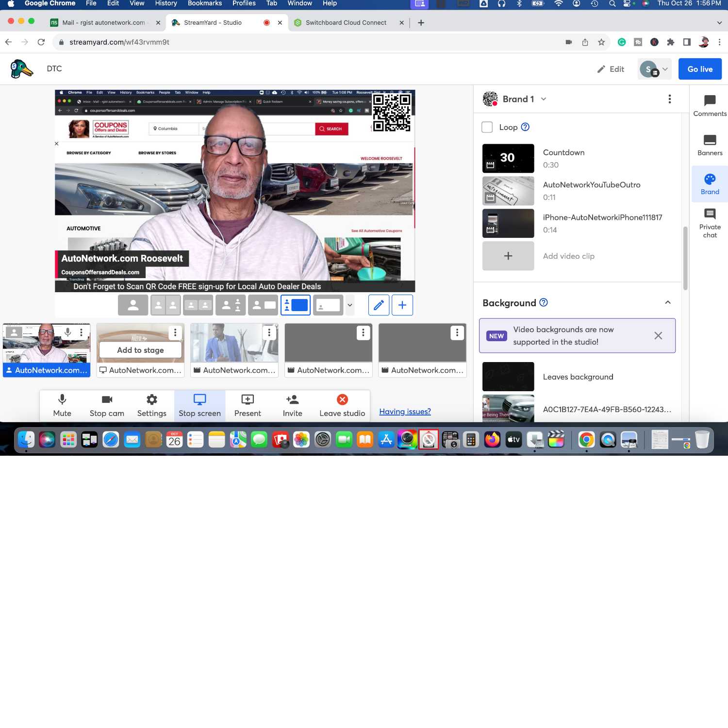Play the iPhone-AutoNetworkiPhone111817 clip

508,223
